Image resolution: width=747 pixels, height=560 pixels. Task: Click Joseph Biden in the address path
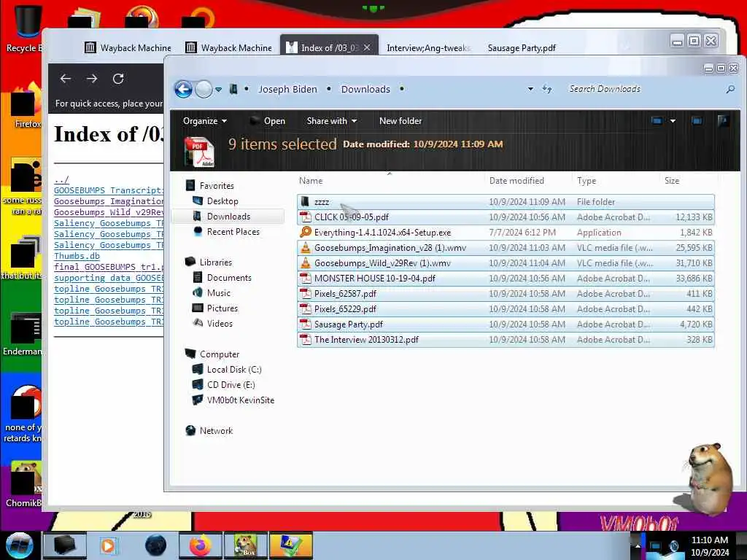click(x=287, y=89)
